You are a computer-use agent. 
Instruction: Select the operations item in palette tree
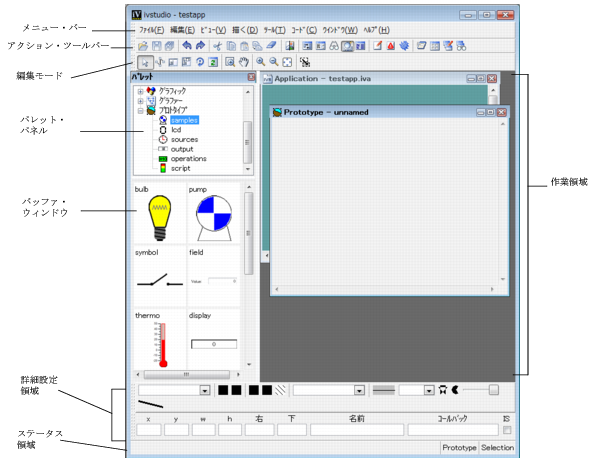coord(189,158)
